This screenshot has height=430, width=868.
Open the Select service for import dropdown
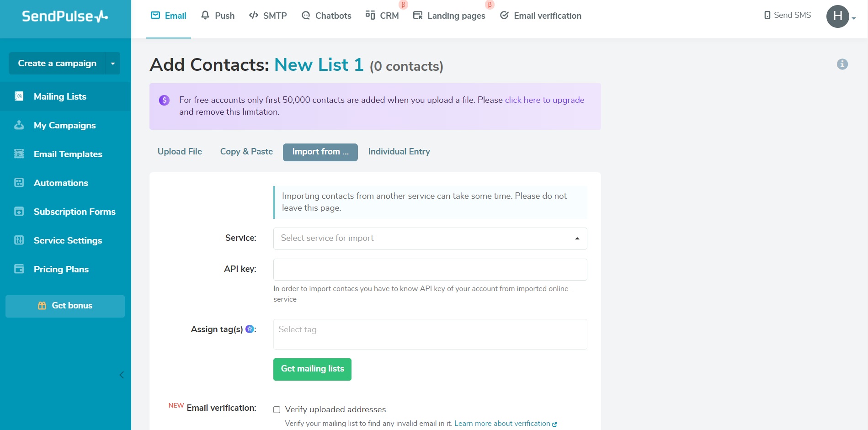(430, 239)
